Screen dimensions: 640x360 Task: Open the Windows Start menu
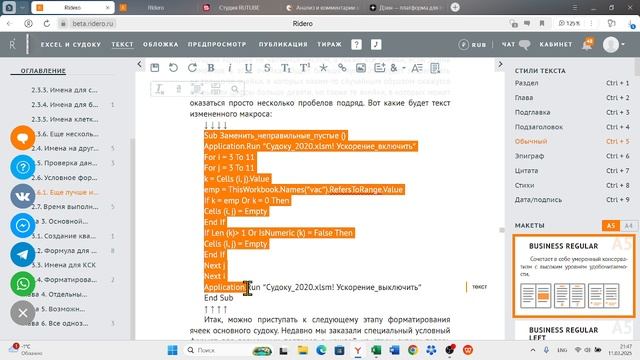pos(172,350)
